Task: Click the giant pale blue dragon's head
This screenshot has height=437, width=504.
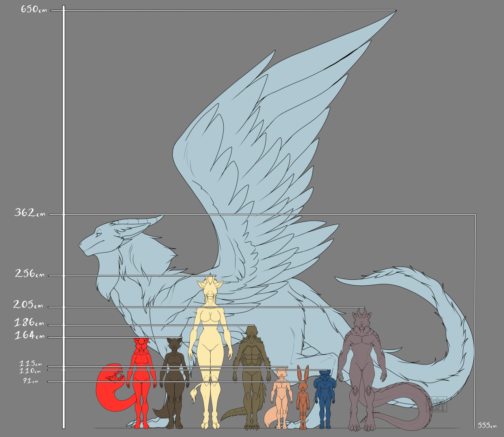Action: [x=114, y=236]
